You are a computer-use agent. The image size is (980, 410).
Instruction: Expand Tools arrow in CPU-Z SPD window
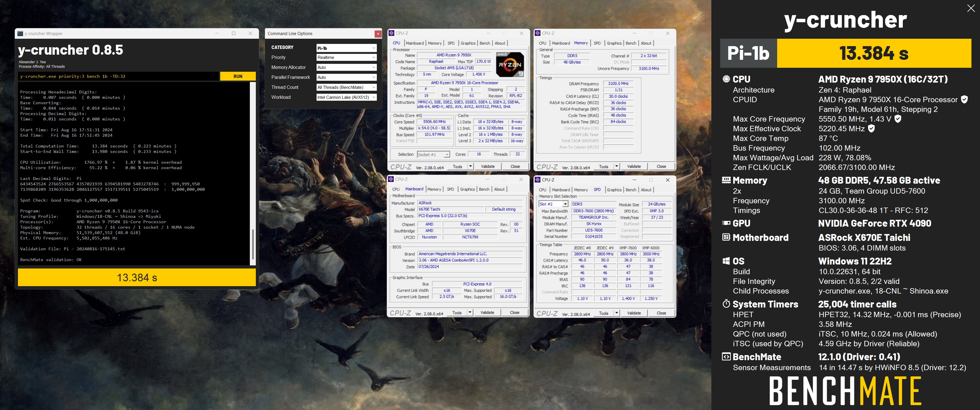pyautogui.click(x=616, y=313)
